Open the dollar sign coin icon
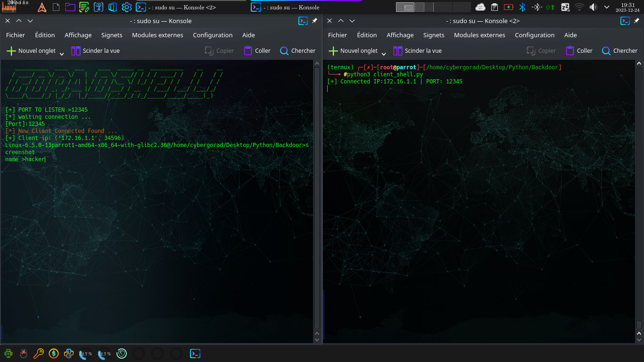Image resolution: width=644 pixels, height=362 pixels. click(54, 354)
